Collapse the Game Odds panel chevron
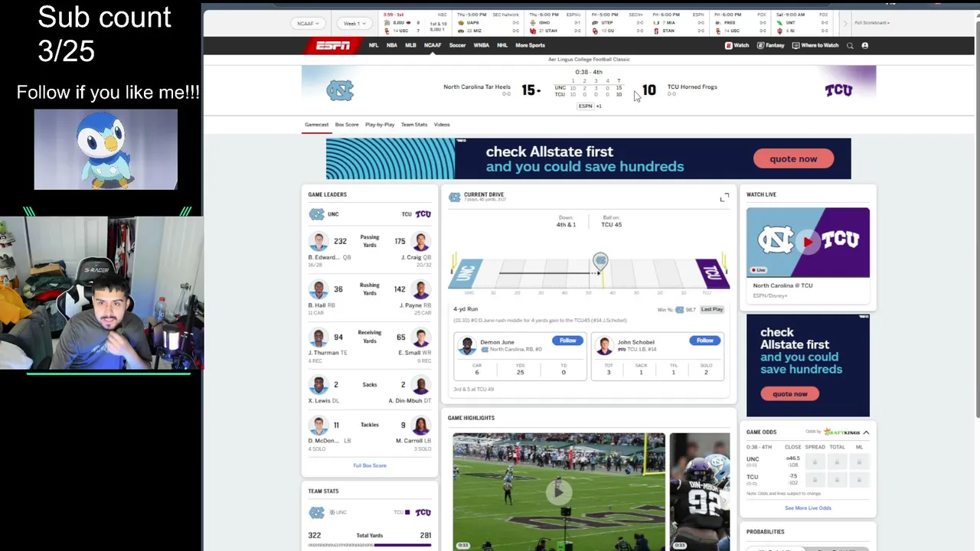The width and height of the screenshot is (980, 551). 866,432
